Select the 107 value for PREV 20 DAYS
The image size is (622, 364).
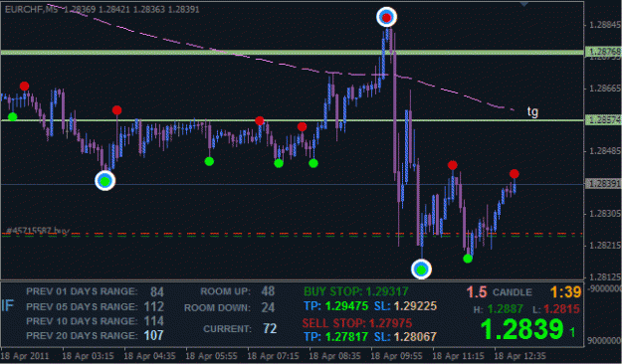coord(154,335)
